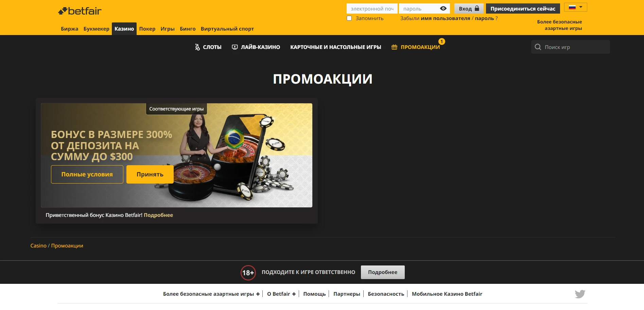Image resolution: width=644 pixels, height=310 pixels.
Task: Switch to the Биржа tab
Action: tap(70, 29)
